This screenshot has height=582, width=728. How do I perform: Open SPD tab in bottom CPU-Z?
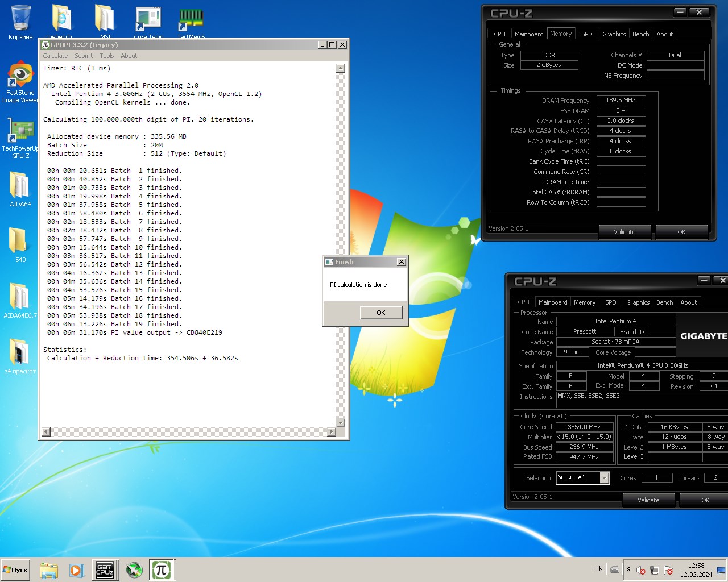point(611,302)
